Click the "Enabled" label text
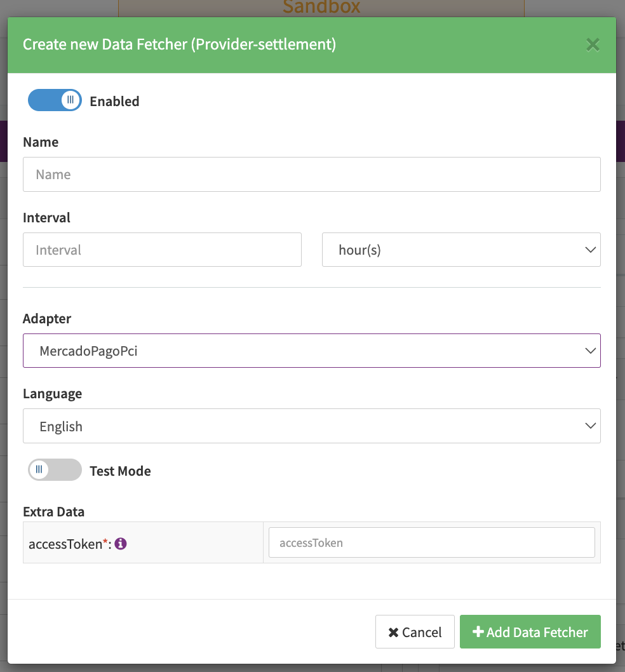The height and width of the screenshot is (672, 625). pyautogui.click(x=114, y=102)
